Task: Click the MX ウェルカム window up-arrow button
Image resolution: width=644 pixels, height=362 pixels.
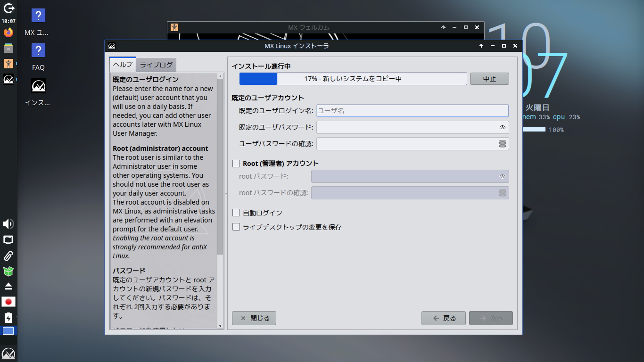Action: tap(443, 27)
